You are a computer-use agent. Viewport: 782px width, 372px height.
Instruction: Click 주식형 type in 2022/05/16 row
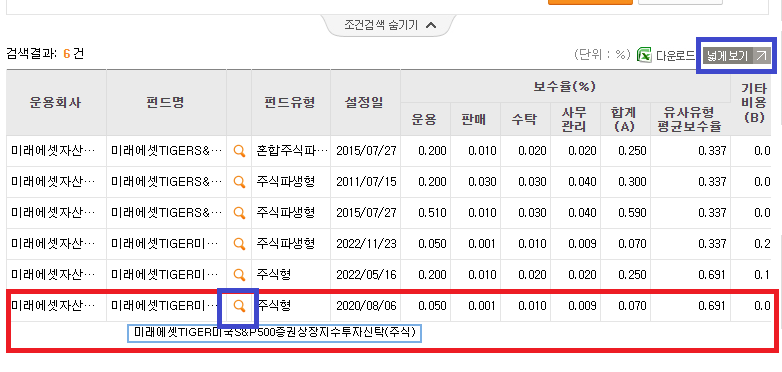click(273, 274)
